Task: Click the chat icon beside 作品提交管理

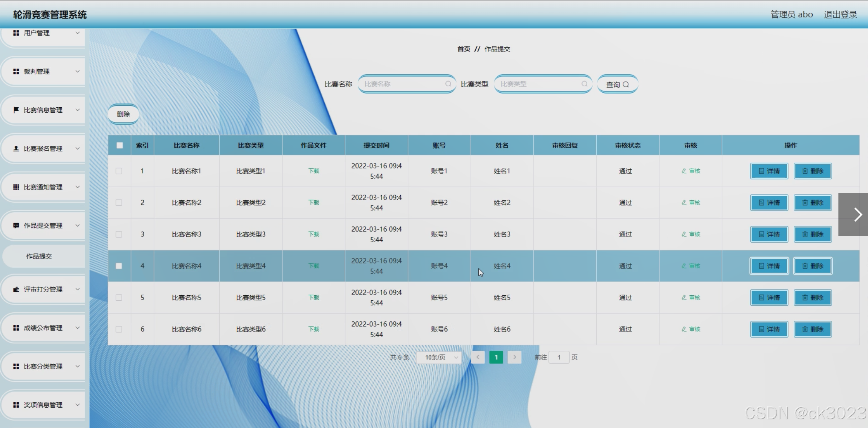Action: click(16, 225)
